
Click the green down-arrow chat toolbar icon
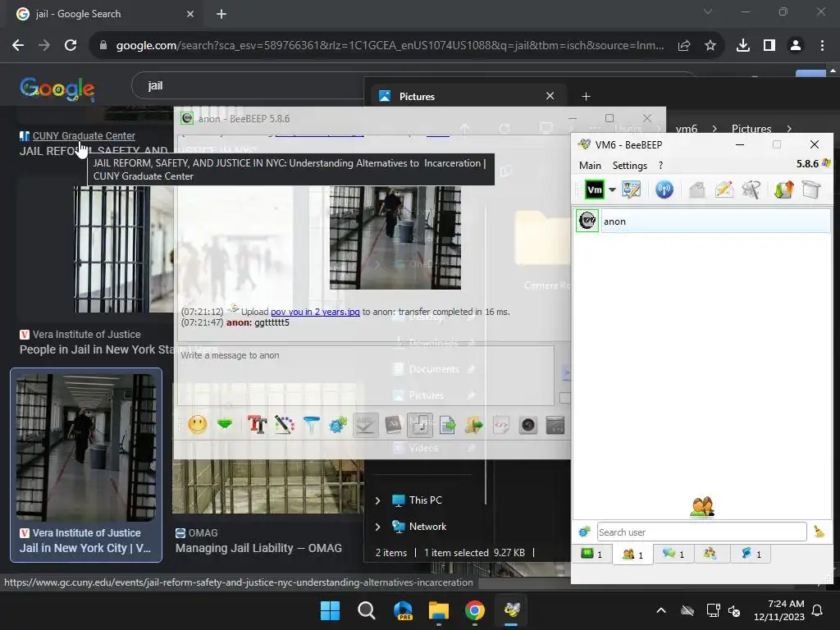click(x=225, y=425)
